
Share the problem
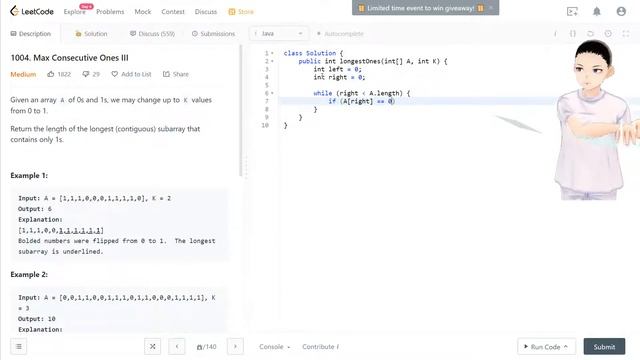pos(176,74)
